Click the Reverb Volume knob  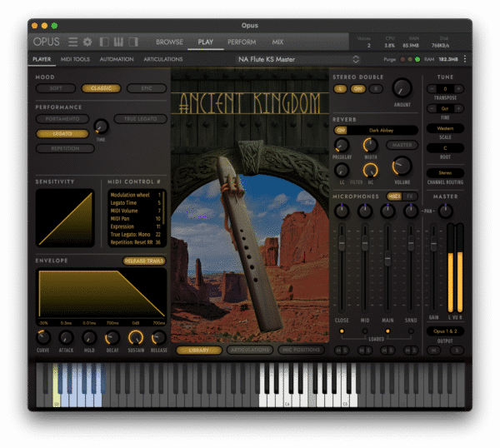[402, 166]
